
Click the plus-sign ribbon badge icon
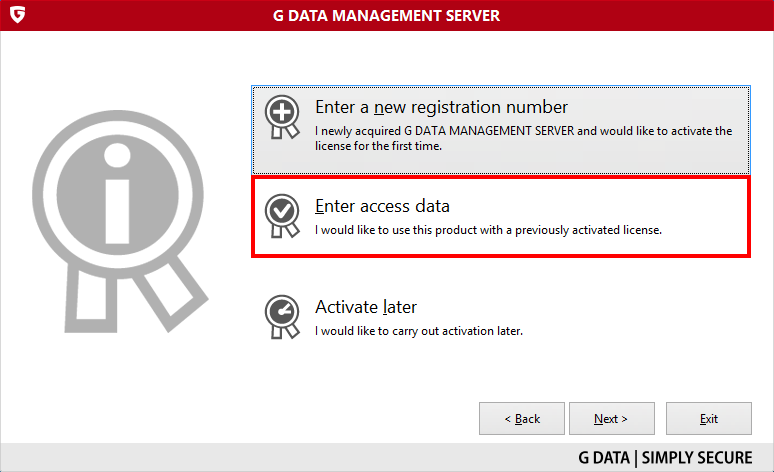coord(282,117)
